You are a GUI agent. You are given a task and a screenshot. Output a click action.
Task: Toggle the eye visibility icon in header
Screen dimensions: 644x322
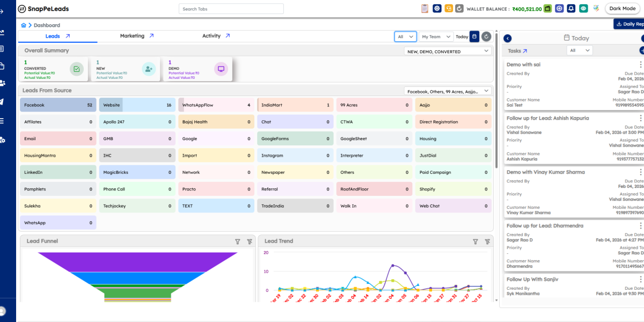[x=583, y=9]
